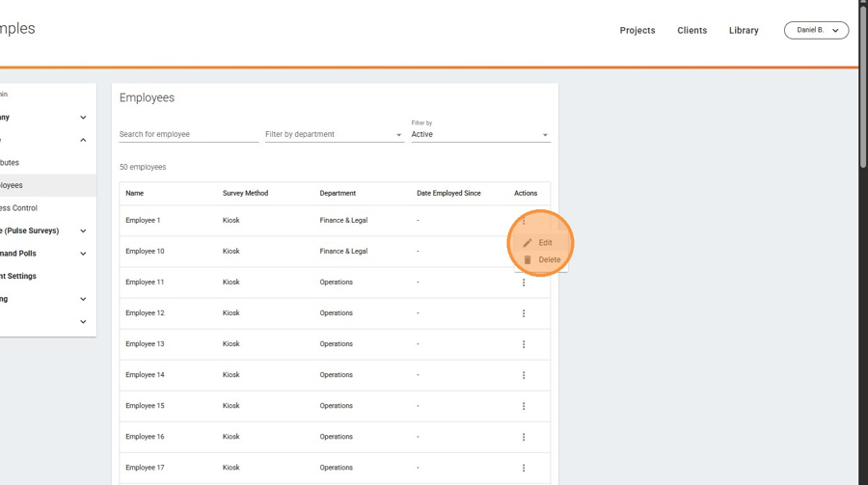Select the Employee 1 name cell
Viewport: 868px width, 485px height.
[x=143, y=221]
